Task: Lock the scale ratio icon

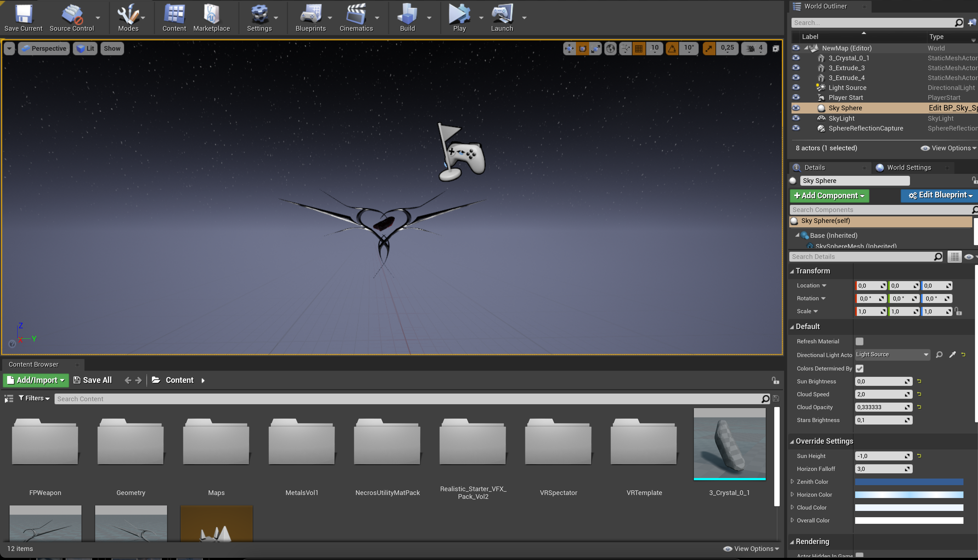Action: coord(958,311)
